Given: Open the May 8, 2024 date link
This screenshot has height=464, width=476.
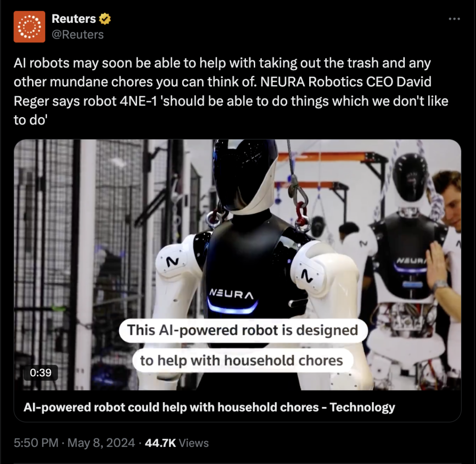Looking at the screenshot, I should [101, 443].
